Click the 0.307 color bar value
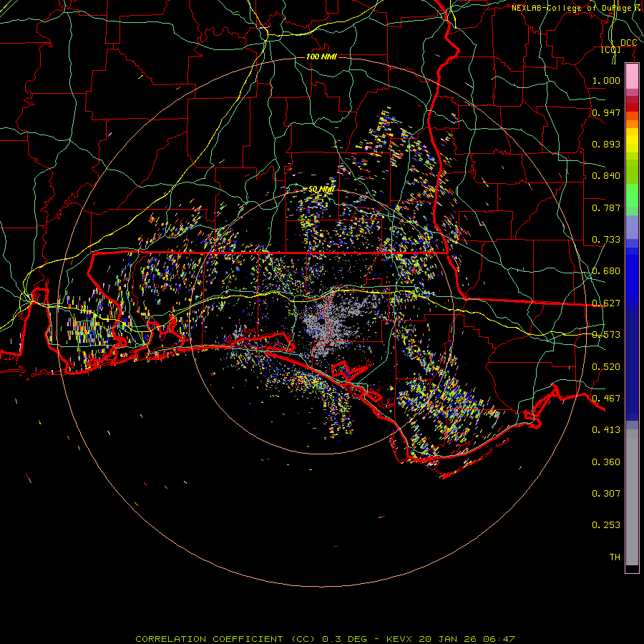This screenshot has width=644, height=644. [606, 494]
